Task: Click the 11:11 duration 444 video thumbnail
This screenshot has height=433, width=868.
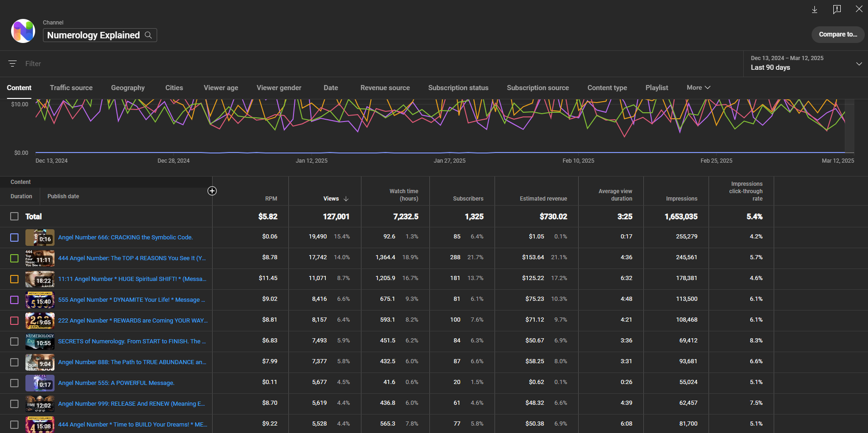Action: 40,258
